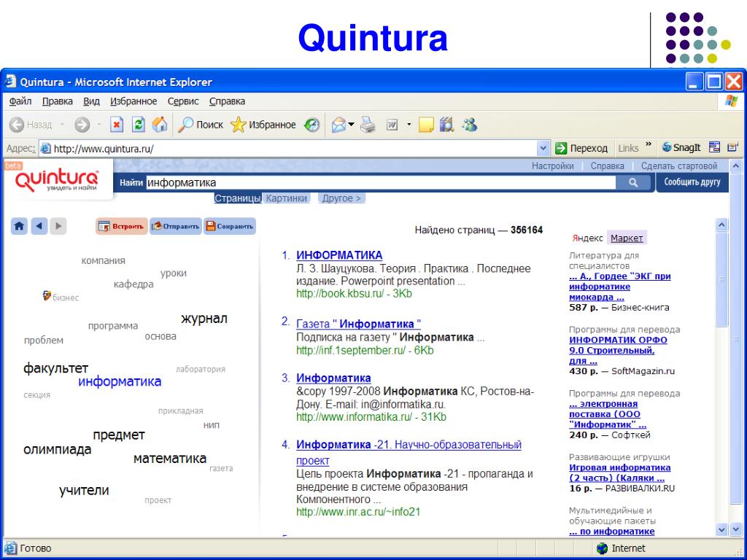
Task: Open the Сервис menu
Action: point(183,101)
